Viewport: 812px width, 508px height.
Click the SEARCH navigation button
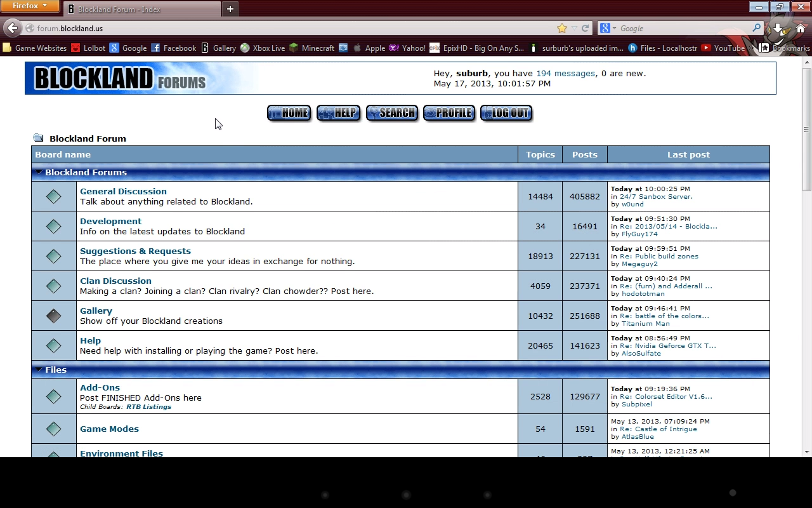coord(392,113)
